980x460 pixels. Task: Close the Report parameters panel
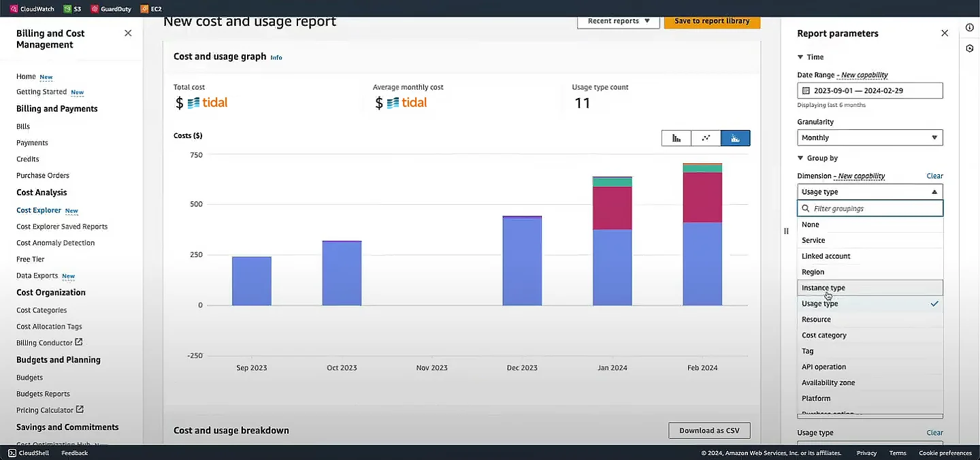pos(944,33)
